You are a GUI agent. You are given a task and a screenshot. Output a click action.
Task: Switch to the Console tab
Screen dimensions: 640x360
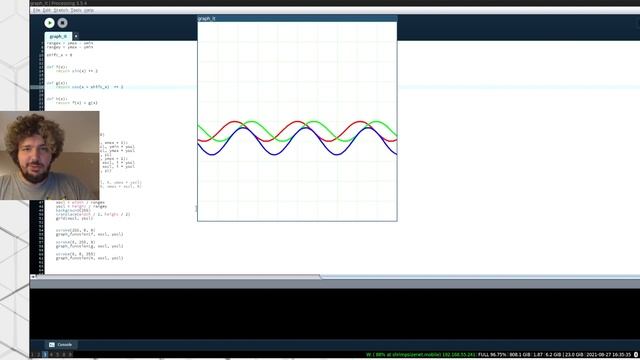[60, 345]
